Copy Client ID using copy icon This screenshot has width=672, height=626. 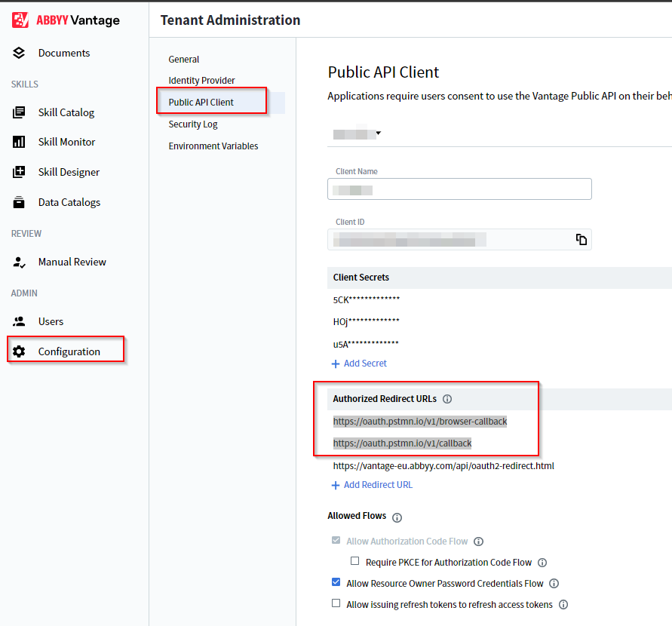click(581, 240)
